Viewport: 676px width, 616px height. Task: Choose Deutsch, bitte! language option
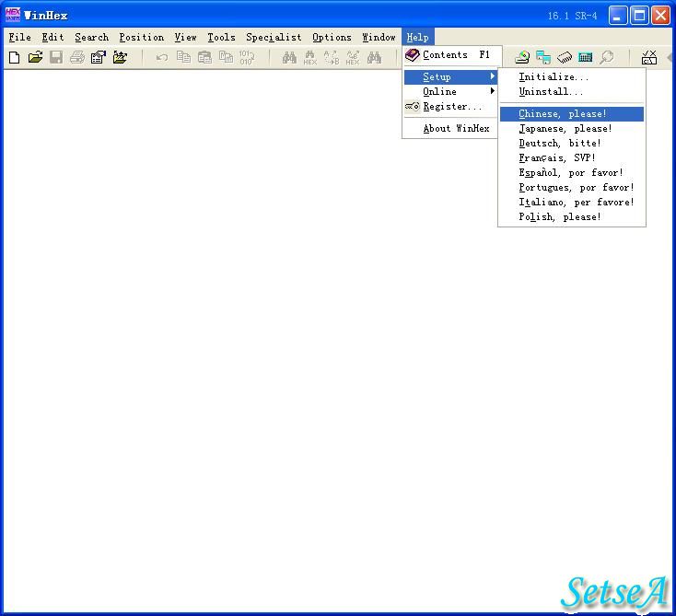click(572, 143)
